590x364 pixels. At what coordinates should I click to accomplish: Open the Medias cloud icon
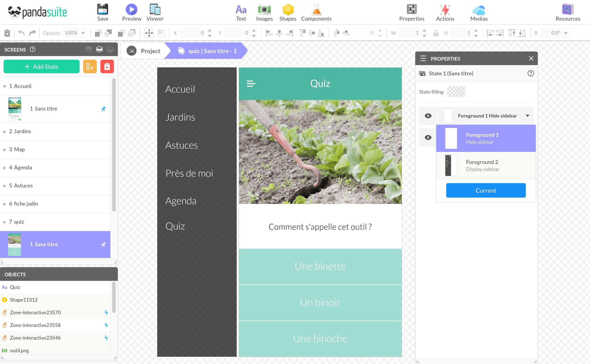point(479,10)
